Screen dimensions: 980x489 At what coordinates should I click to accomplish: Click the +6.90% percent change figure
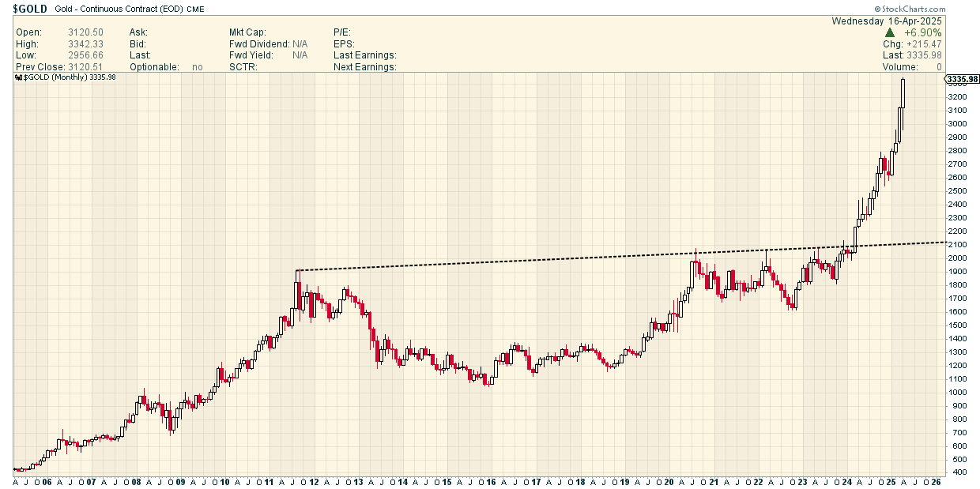click(924, 32)
